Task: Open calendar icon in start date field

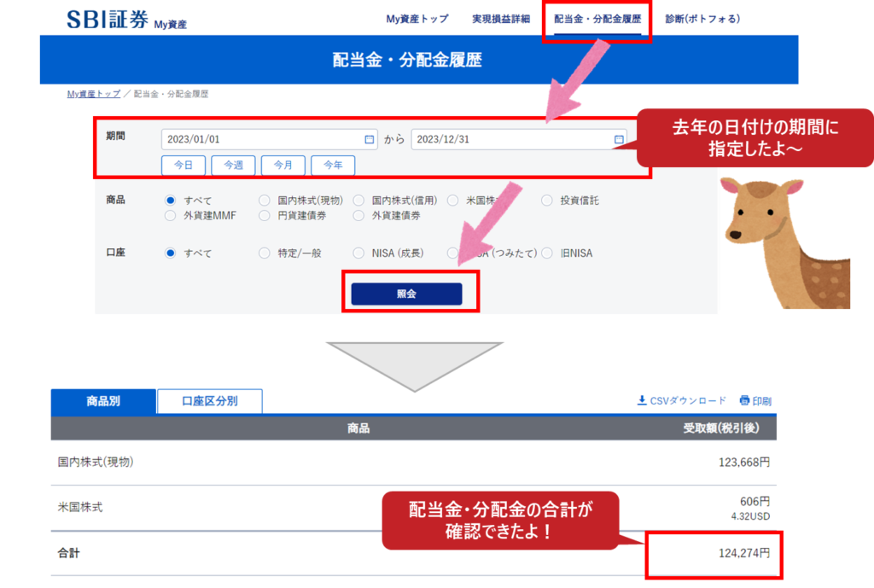Action: tap(369, 139)
